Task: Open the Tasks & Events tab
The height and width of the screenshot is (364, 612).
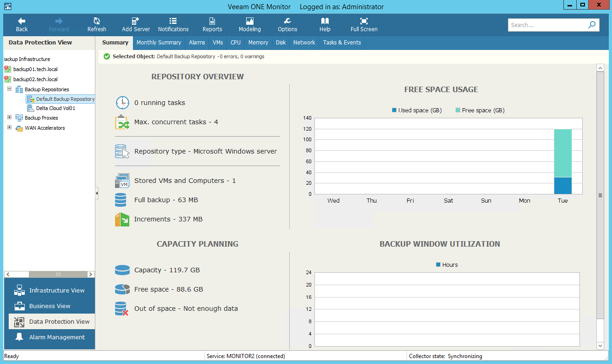Action: (342, 43)
